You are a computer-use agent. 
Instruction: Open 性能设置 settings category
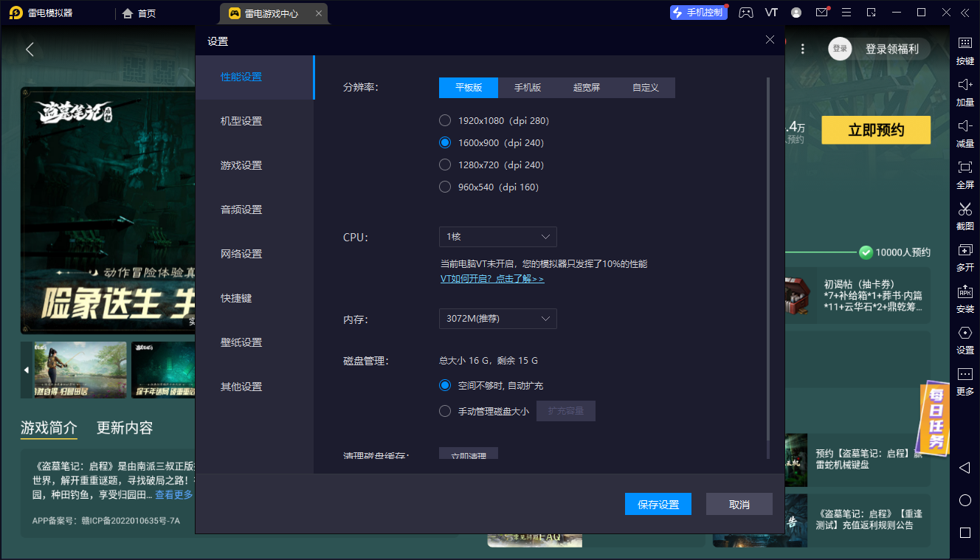pos(255,77)
